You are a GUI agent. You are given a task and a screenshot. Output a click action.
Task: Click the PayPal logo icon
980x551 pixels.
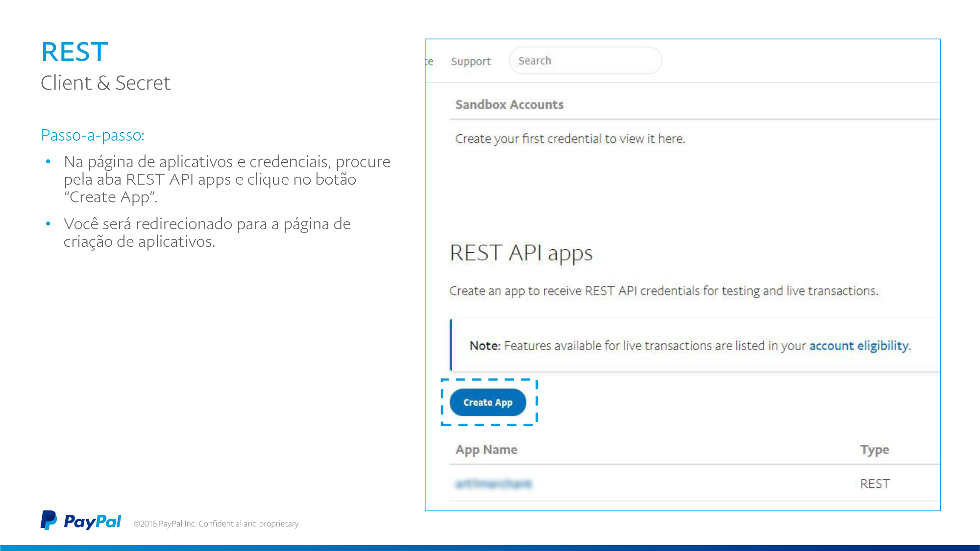(49, 520)
